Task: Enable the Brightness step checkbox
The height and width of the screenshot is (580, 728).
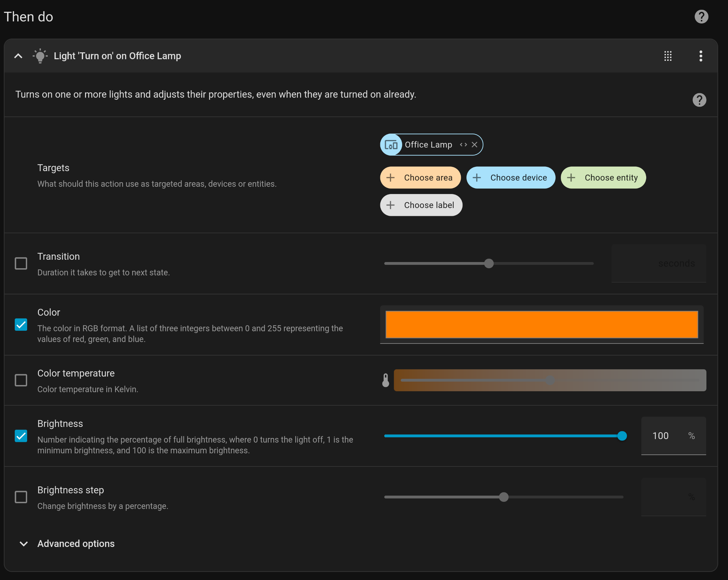Action: click(x=21, y=497)
